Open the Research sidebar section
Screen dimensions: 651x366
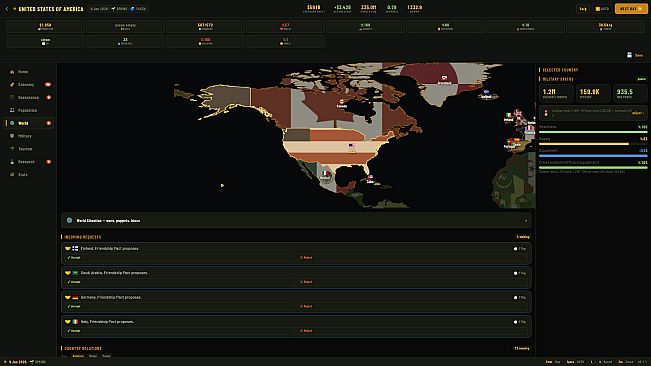[x=29, y=162]
